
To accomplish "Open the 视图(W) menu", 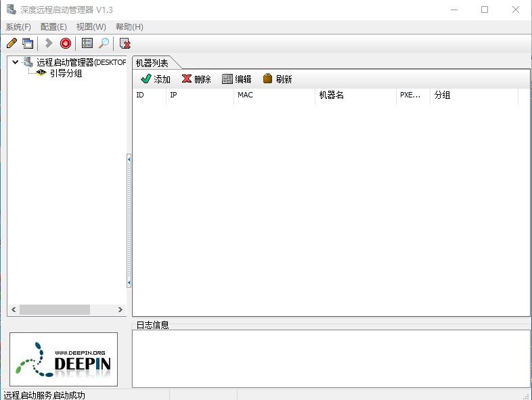I will tap(91, 27).
